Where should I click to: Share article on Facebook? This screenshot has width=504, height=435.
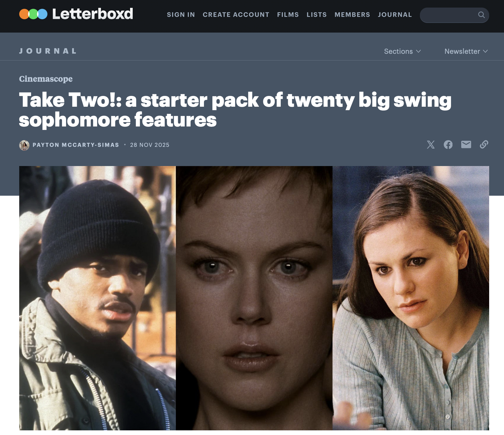tap(448, 145)
